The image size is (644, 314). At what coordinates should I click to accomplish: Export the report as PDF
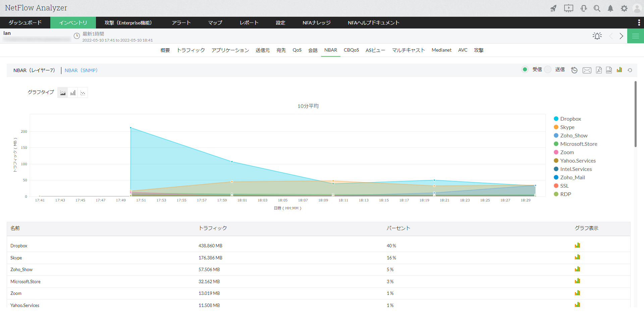click(x=599, y=70)
